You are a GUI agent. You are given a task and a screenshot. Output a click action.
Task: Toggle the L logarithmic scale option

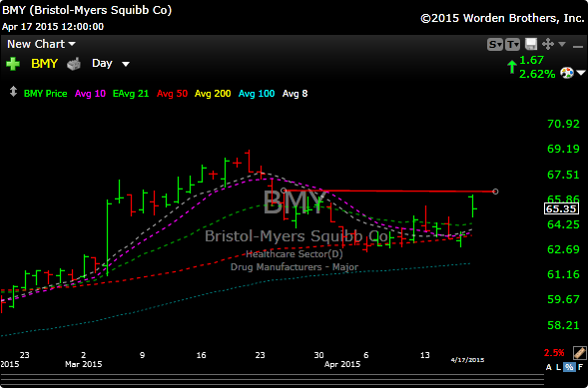(x=559, y=367)
